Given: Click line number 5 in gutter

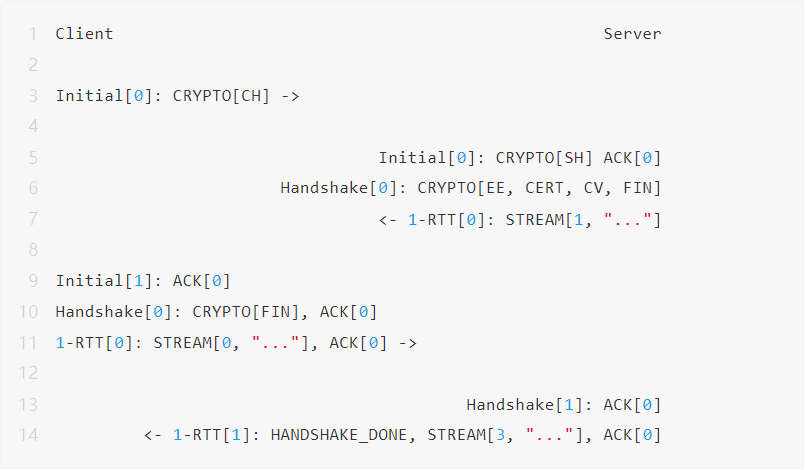Looking at the screenshot, I should 33,158.
